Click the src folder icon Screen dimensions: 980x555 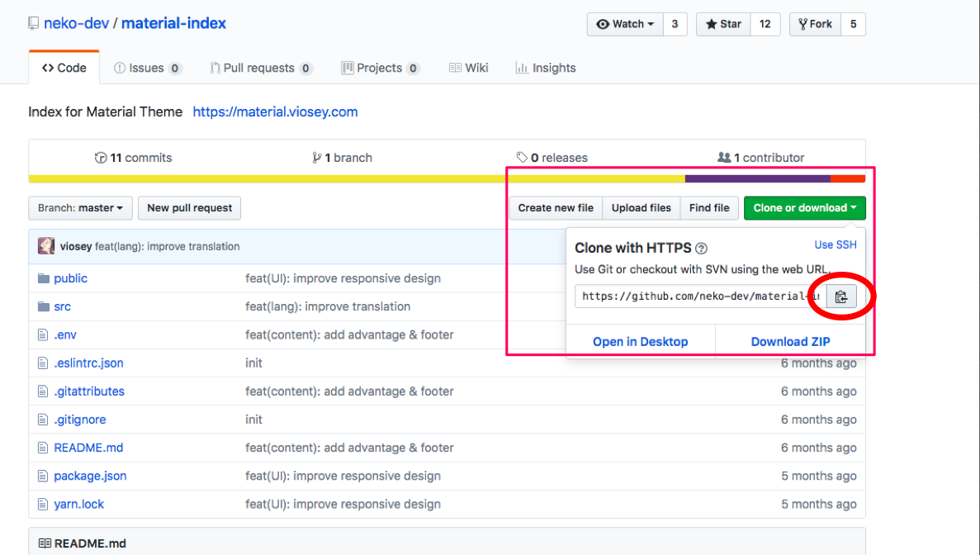[43, 307]
